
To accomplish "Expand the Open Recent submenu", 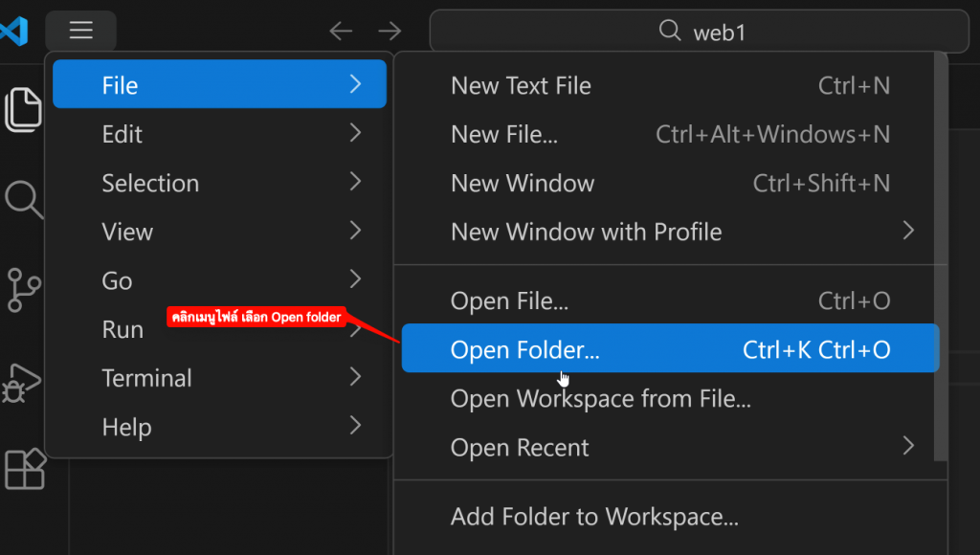I will (670, 447).
